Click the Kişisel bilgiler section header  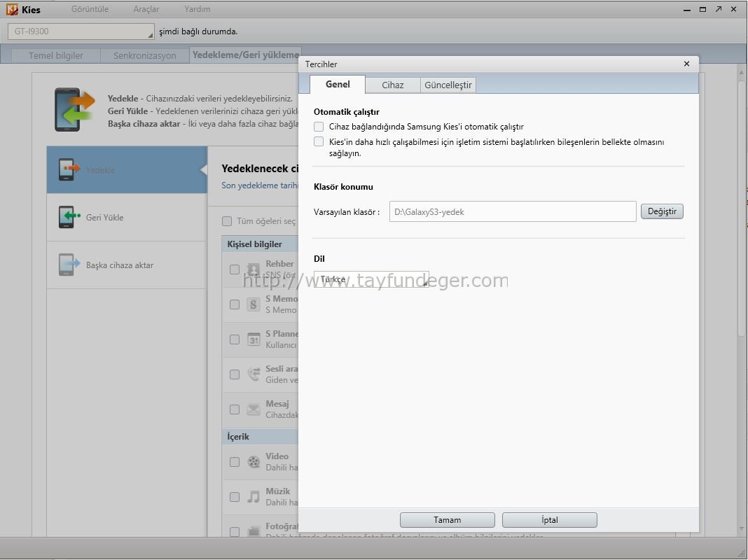click(x=260, y=244)
